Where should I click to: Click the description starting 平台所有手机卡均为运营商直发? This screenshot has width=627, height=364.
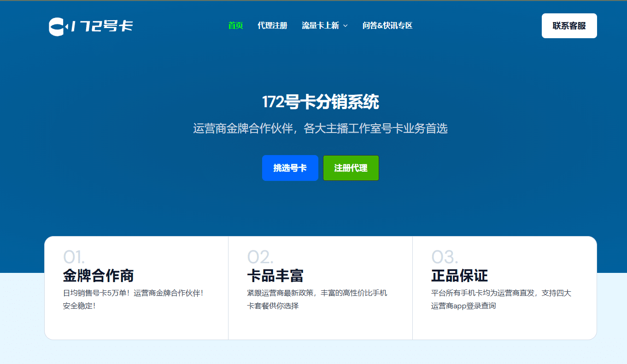pos(502,299)
